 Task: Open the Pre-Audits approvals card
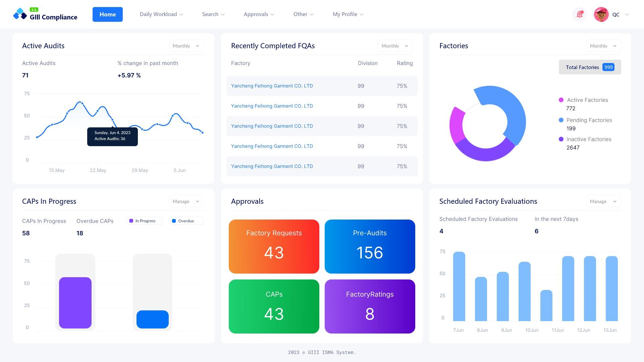pos(370,246)
